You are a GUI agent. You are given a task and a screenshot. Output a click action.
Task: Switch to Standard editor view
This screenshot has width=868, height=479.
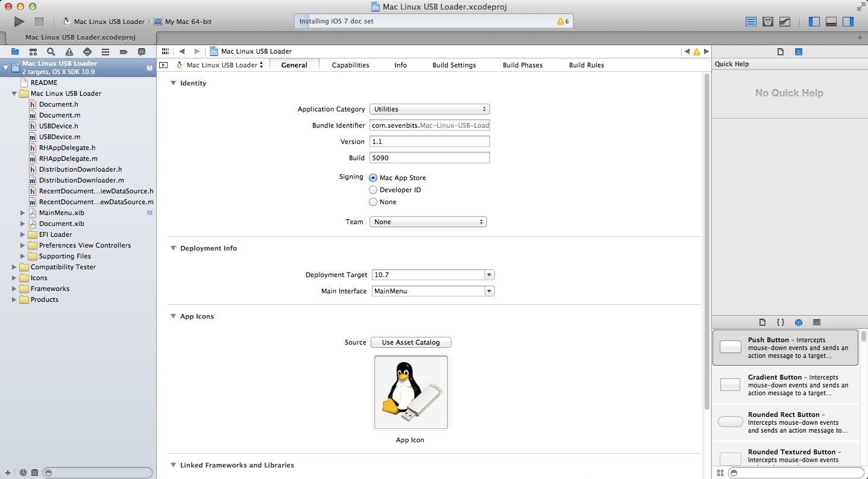tap(751, 22)
